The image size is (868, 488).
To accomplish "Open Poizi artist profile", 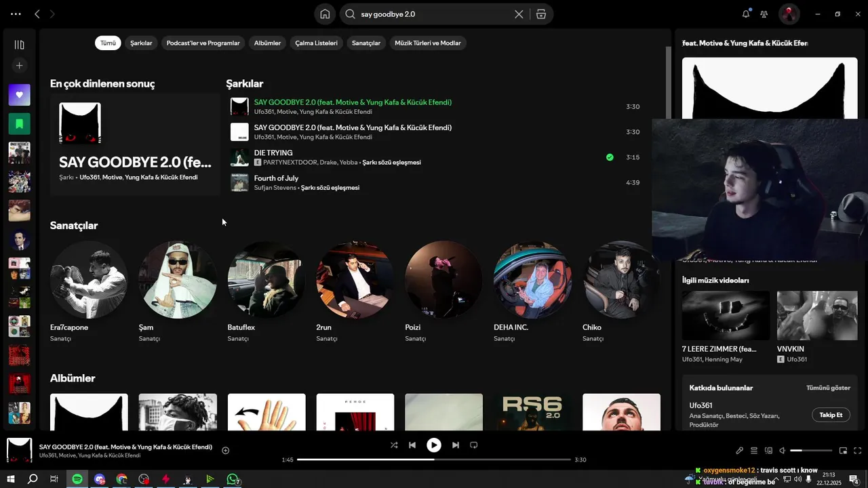I will [x=444, y=280].
